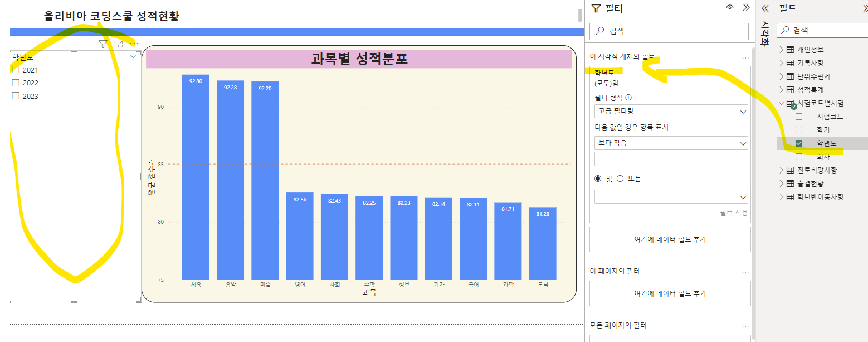Click the 과목별 성적분포 chart title
868x342 pixels.
359,59
